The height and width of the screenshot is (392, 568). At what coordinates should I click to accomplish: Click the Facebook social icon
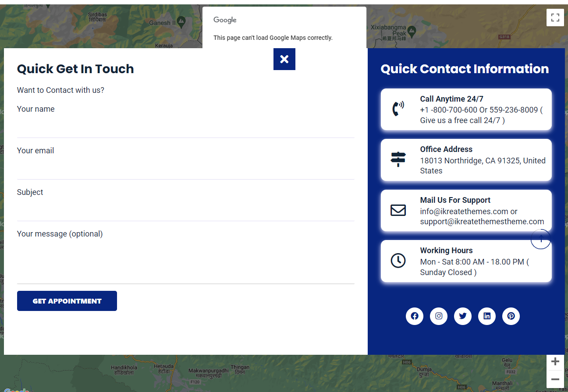(414, 316)
